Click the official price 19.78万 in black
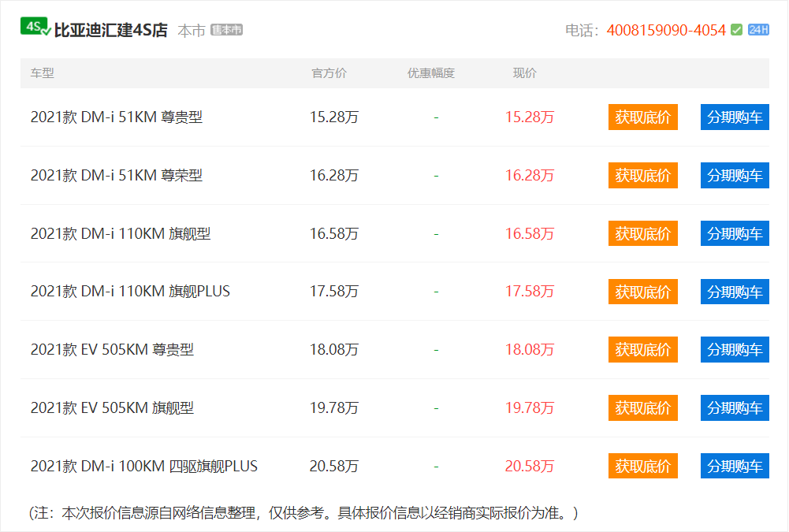The width and height of the screenshot is (789, 532). click(334, 408)
